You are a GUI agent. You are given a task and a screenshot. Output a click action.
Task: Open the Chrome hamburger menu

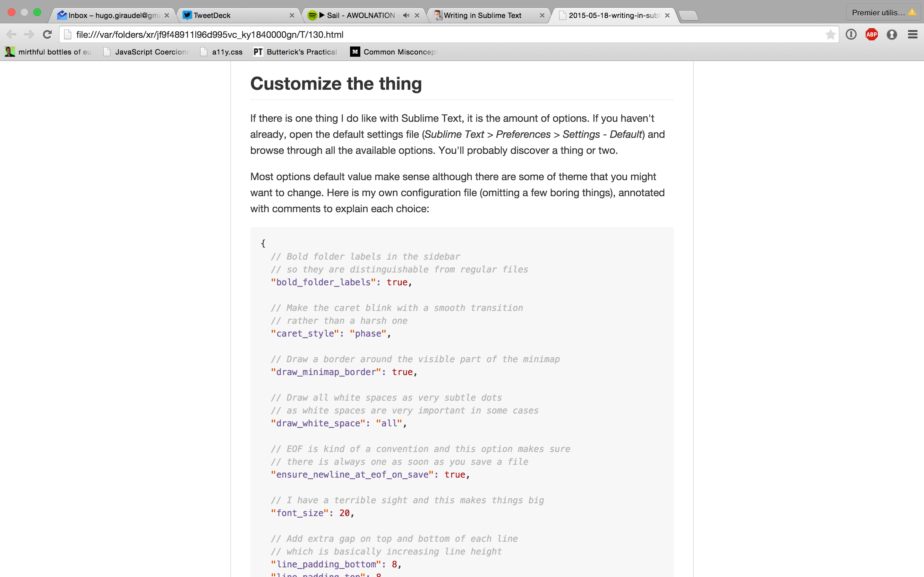click(x=912, y=35)
